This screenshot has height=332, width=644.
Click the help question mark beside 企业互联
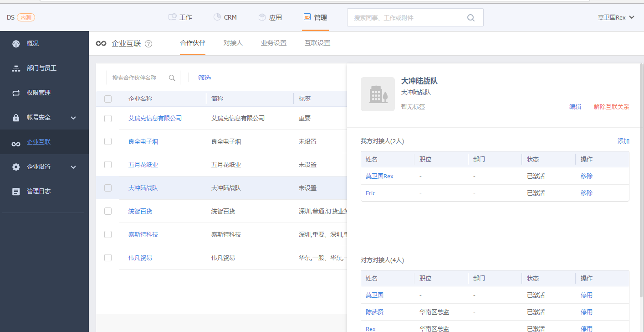pos(148,44)
